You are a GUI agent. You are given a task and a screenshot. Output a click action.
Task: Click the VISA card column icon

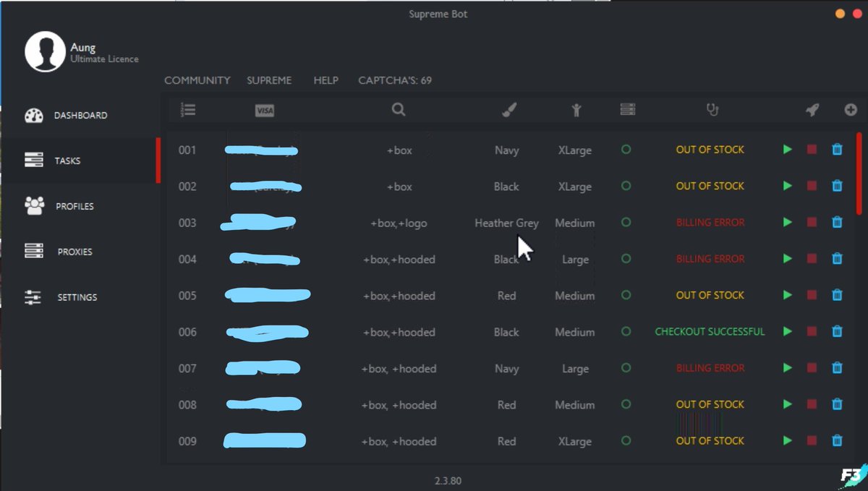click(265, 111)
